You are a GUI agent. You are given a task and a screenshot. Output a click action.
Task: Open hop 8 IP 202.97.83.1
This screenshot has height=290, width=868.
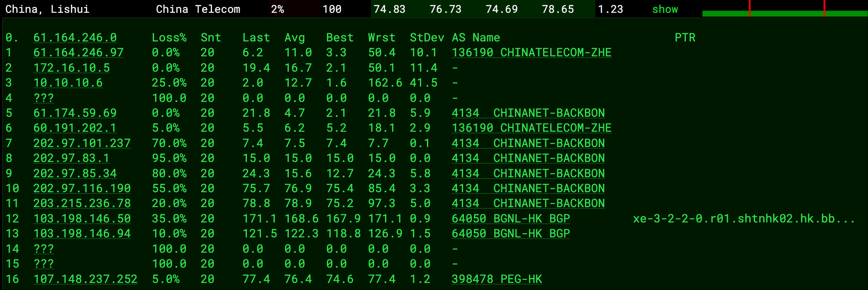tap(72, 158)
